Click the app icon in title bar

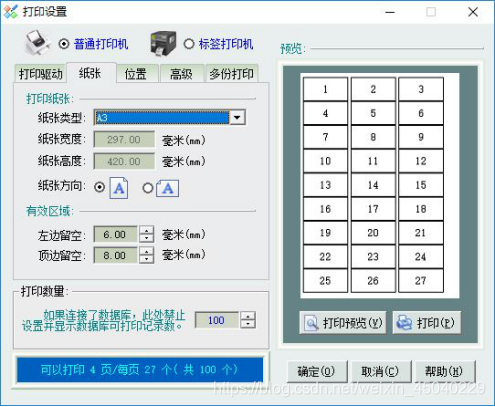11,12
